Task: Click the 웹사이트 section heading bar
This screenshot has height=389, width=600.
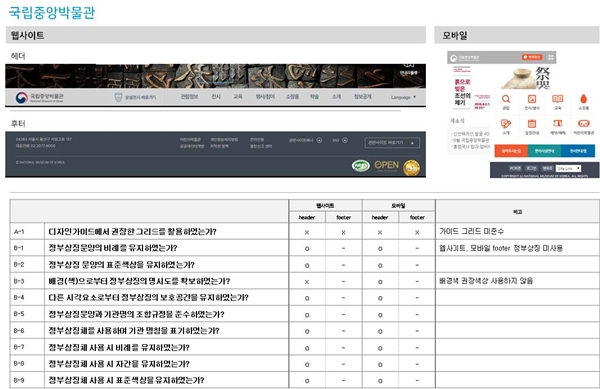Action: 216,35
